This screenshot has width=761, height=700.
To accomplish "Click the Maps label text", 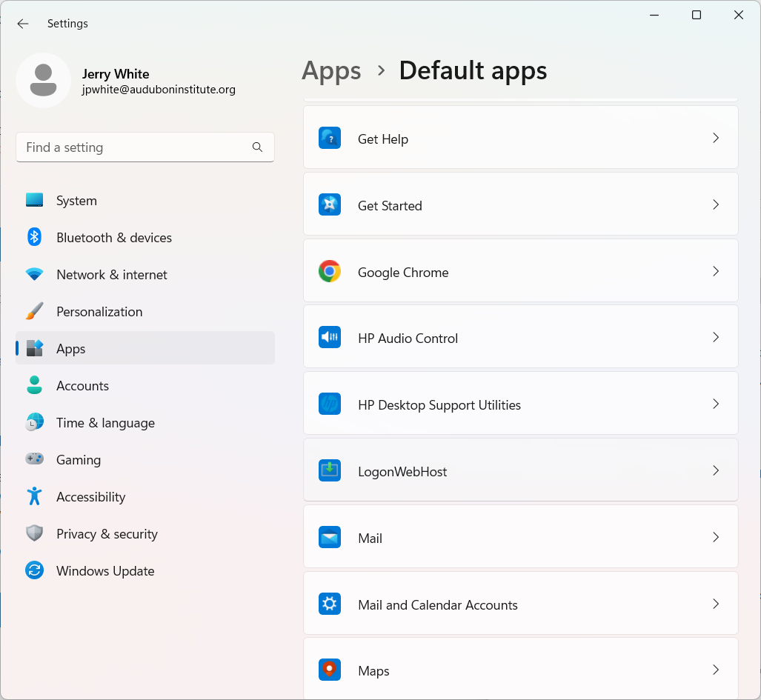I will (373, 671).
